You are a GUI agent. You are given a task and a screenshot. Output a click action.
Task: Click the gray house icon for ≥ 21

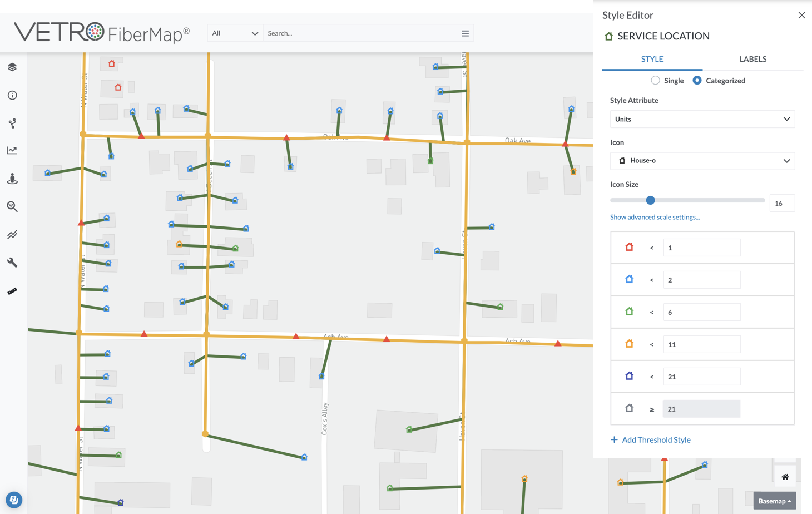coord(629,408)
